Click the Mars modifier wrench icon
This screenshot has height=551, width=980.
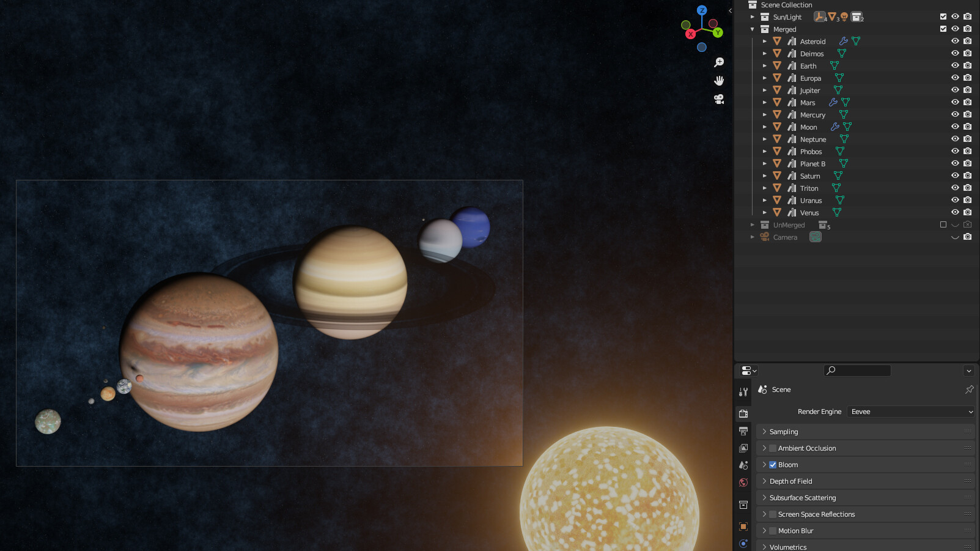pos(833,102)
